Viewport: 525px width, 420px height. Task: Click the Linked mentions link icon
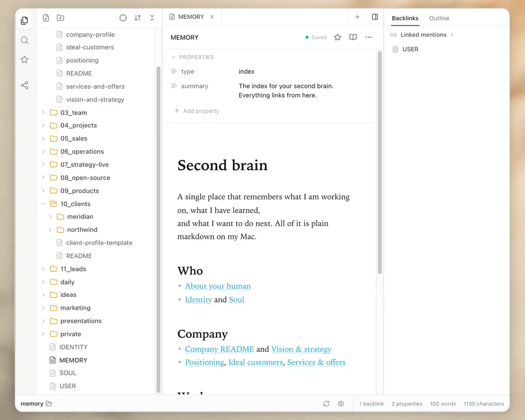393,35
